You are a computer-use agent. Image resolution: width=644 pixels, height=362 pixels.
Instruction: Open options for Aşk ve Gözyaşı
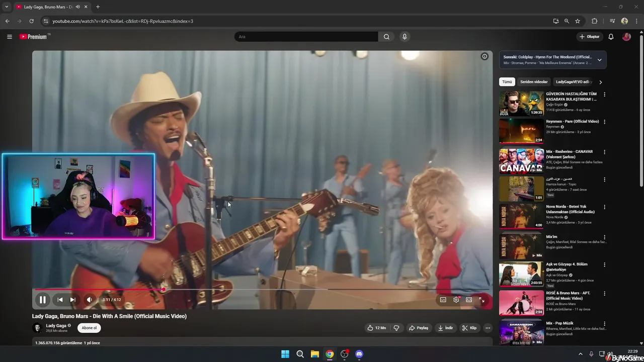coord(605,265)
